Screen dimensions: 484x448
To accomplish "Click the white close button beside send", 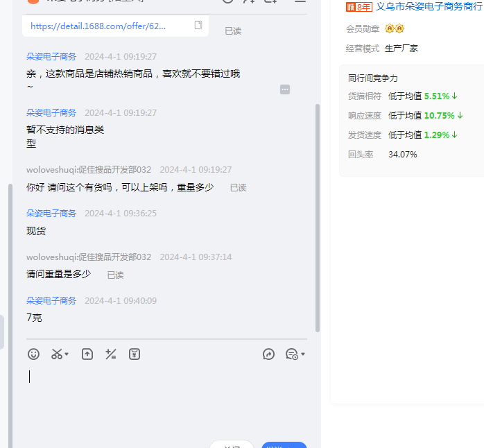I will tap(232, 445).
